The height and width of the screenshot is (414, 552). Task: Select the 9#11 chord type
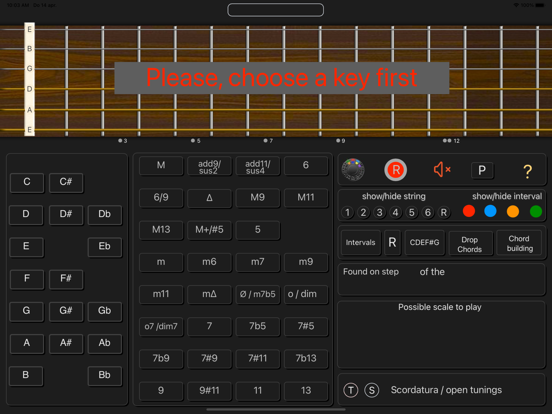tap(209, 391)
